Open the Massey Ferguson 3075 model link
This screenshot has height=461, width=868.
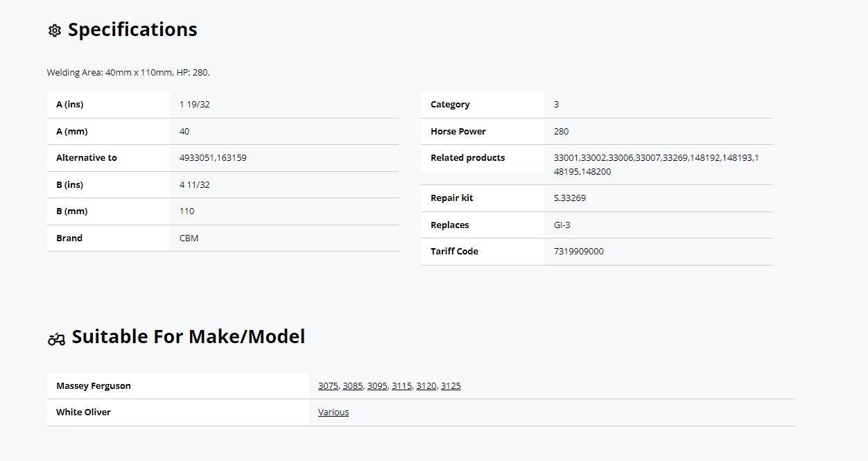[x=328, y=386]
